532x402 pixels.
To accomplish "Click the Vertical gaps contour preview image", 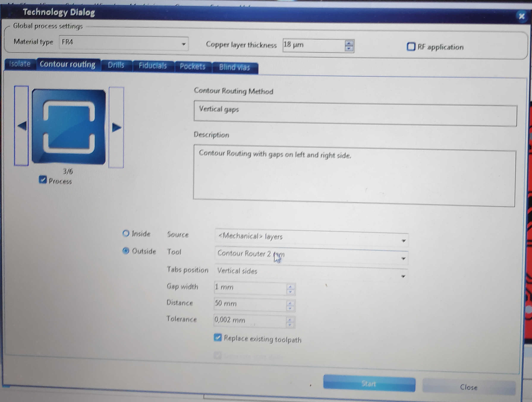I will (x=69, y=127).
